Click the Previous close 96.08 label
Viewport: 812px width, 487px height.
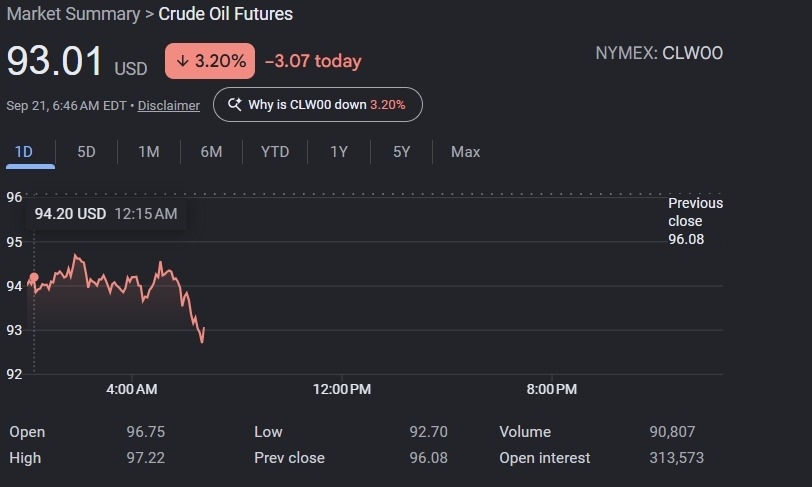[695, 221]
